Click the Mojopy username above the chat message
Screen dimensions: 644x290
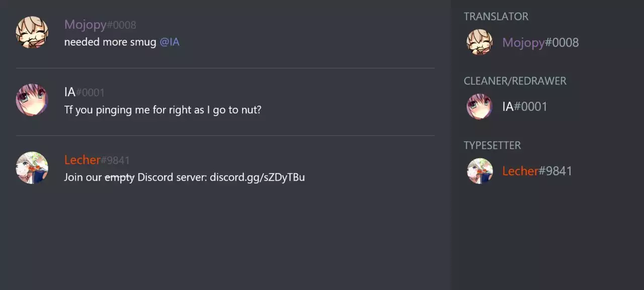point(85,25)
